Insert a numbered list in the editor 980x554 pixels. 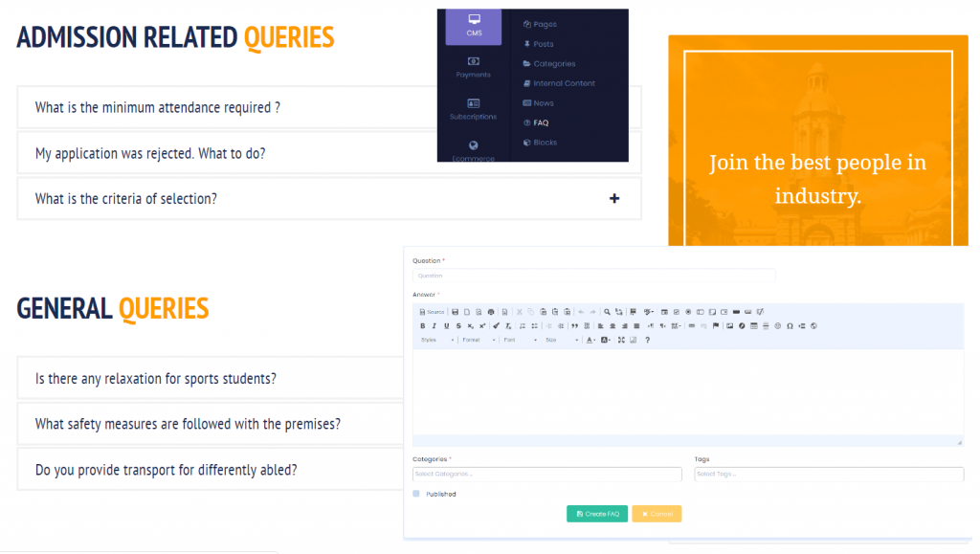(x=522, y=325)
